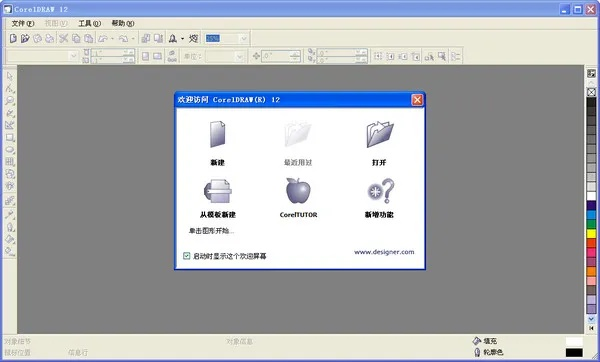
Task: Pick the green swatch in color palette
Action: click(x=591, y=224)
